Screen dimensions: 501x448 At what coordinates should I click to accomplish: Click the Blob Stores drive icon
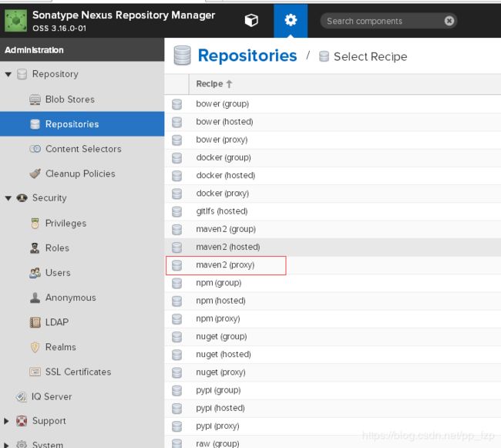point(35,99)
